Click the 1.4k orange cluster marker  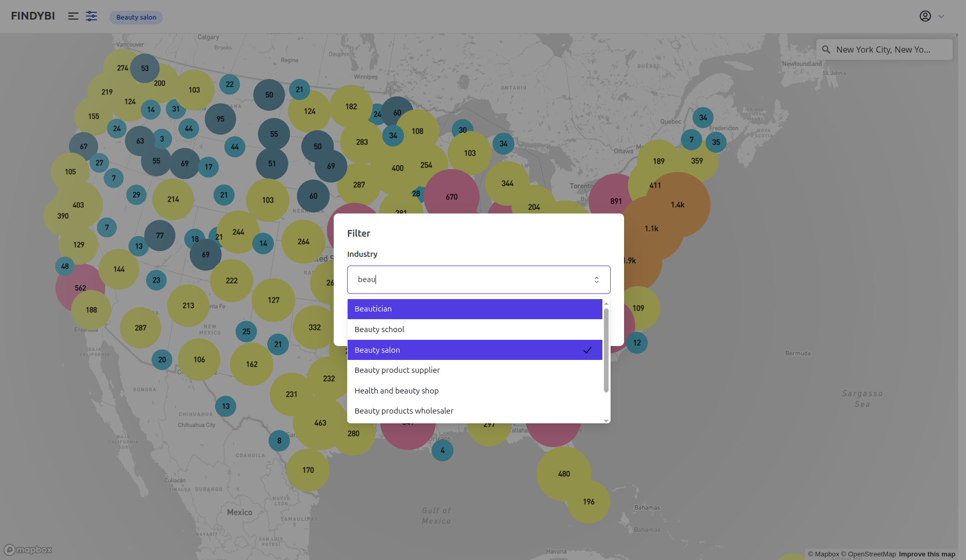[678, 205]
